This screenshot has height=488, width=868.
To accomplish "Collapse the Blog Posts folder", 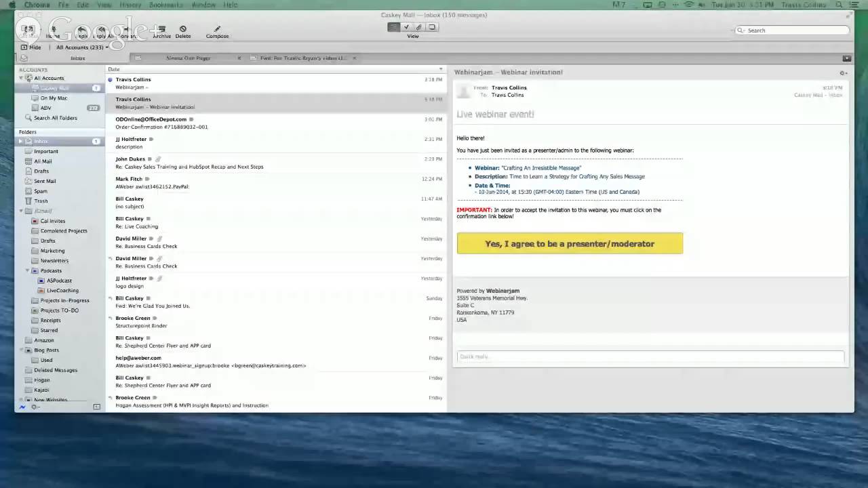I will pyautogui.click(x=21, y=350).
